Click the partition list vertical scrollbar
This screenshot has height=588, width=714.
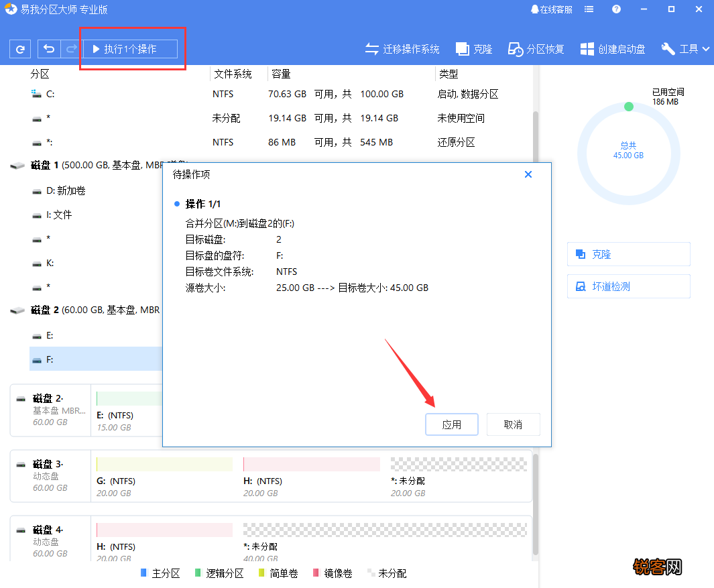536,137
